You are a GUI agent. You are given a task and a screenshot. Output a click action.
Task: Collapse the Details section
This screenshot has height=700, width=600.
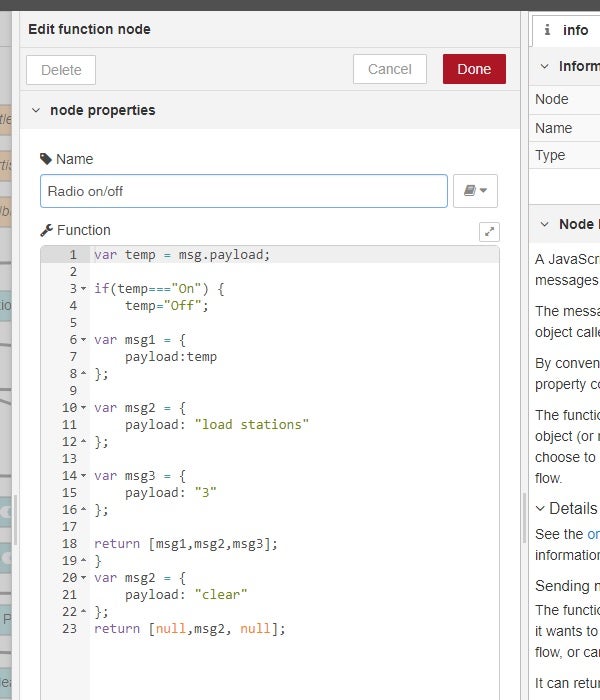(541, 508)
